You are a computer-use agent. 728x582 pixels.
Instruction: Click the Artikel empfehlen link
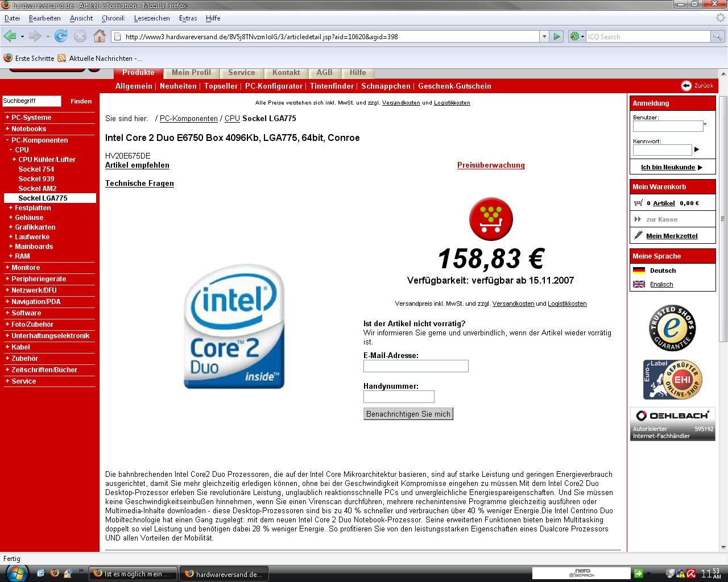[137, 165]
